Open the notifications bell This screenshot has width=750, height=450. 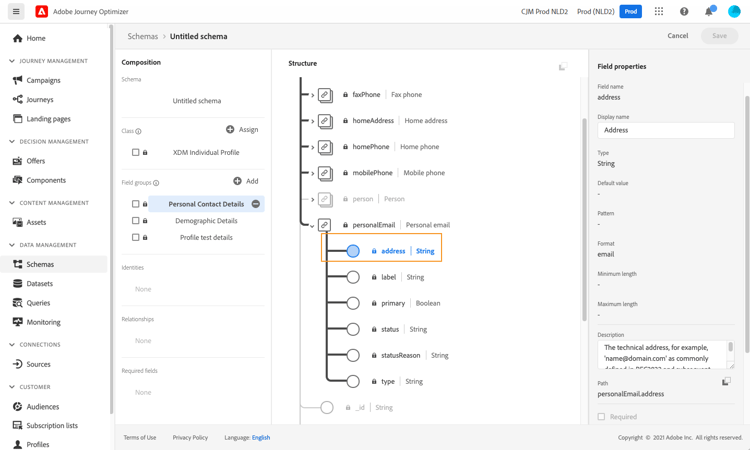pyautogui.click(x=709, y=12)
